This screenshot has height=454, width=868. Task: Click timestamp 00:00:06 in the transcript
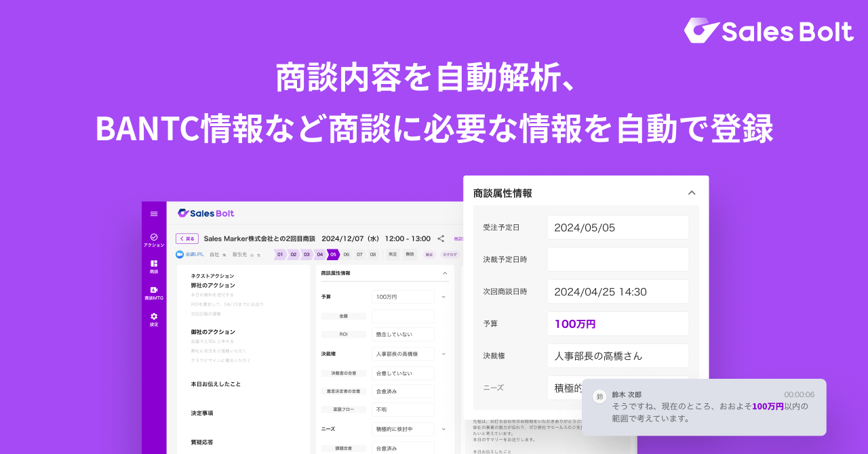800,394
